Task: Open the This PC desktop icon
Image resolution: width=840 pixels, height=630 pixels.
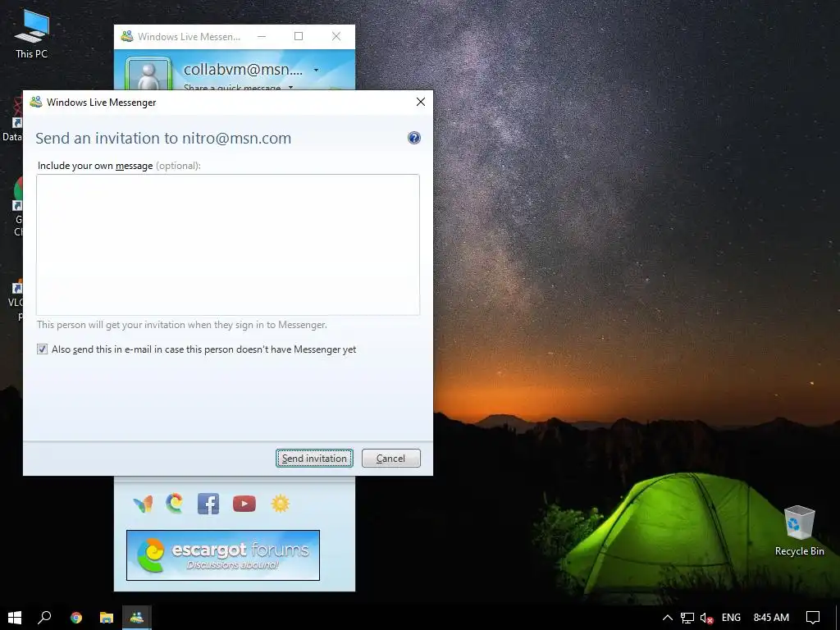Action: (31, 33)
